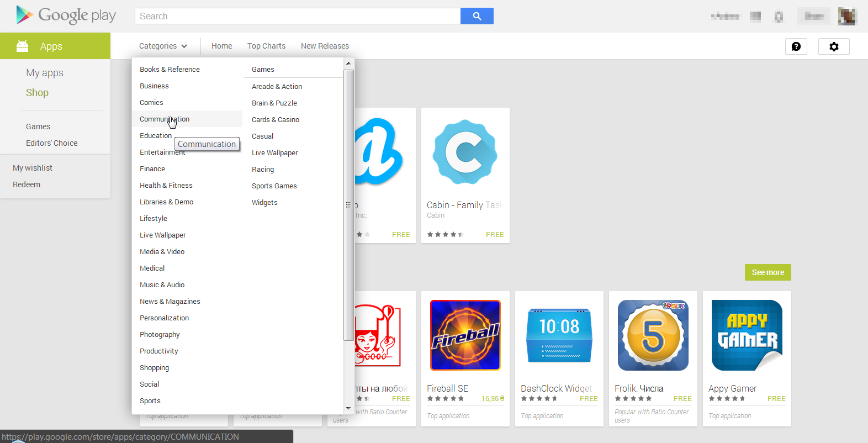Select Media & Video category
868x443 pixels.
(x=162, y=251)
